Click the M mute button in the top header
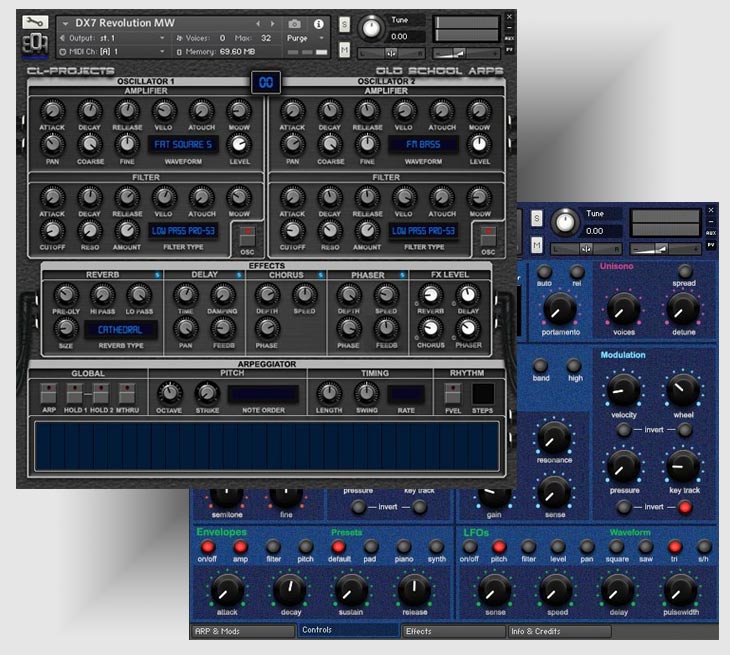The width and height of the screenshot is (730, 655). (x=345, y=50)
